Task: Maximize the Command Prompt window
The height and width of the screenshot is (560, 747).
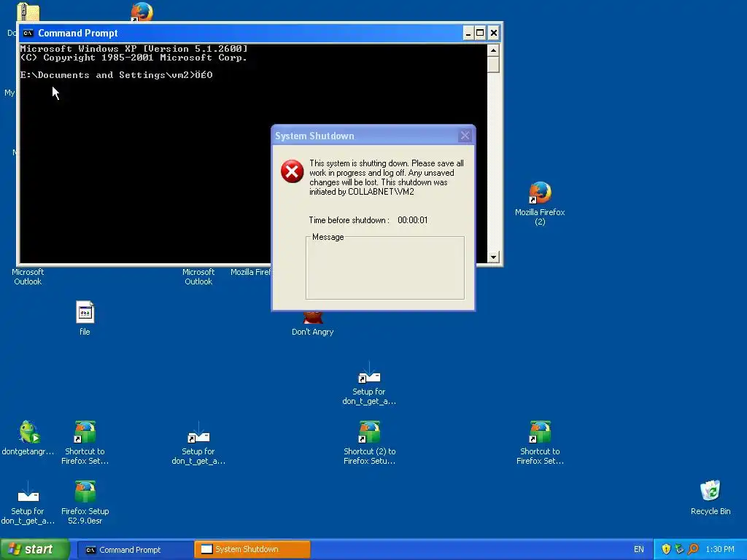Action: click(x=480, y=33)
